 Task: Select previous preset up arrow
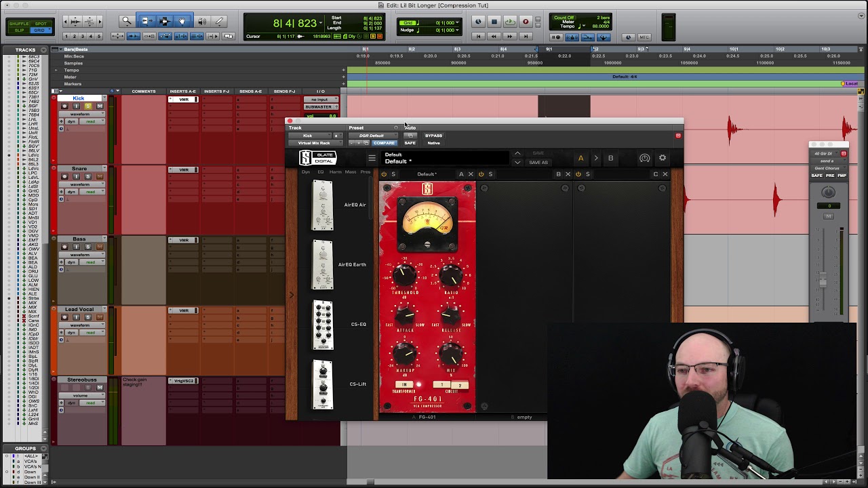(517, 154)
